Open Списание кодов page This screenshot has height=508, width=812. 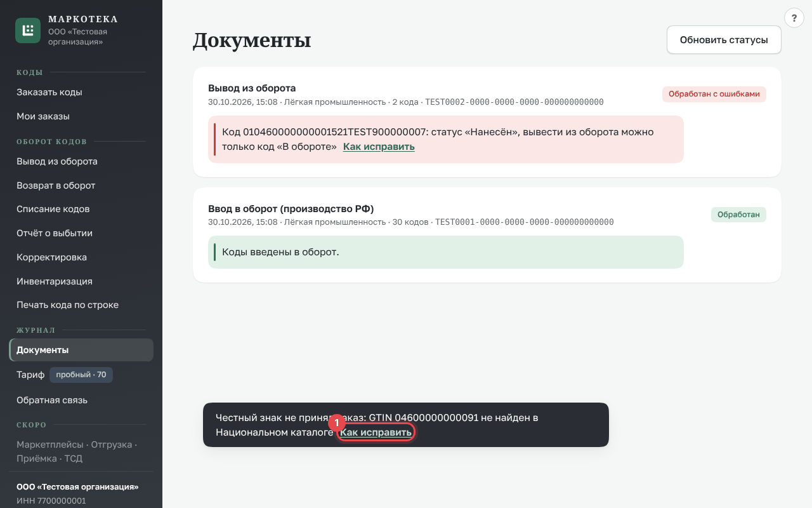pyautogui.click(x=81, y=210)
